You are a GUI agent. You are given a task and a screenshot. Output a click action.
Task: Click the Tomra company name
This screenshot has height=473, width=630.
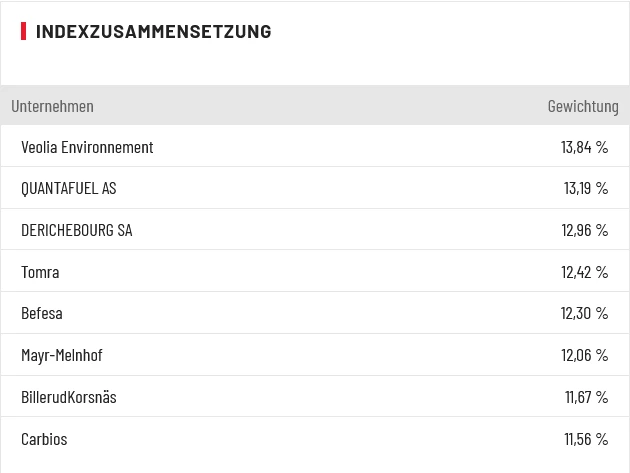click(40, 272)
